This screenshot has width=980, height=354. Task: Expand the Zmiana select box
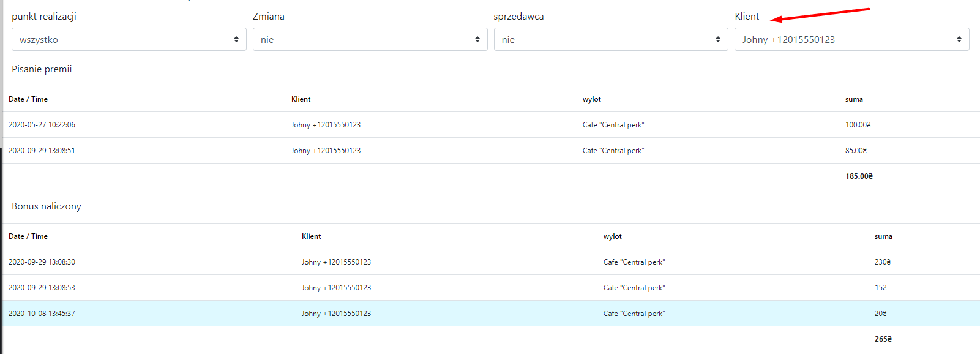click(370, 39)
